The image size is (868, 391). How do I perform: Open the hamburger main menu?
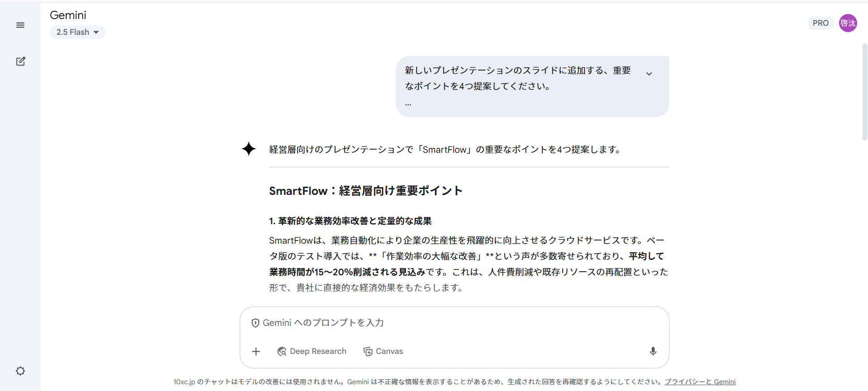[20, 25]
